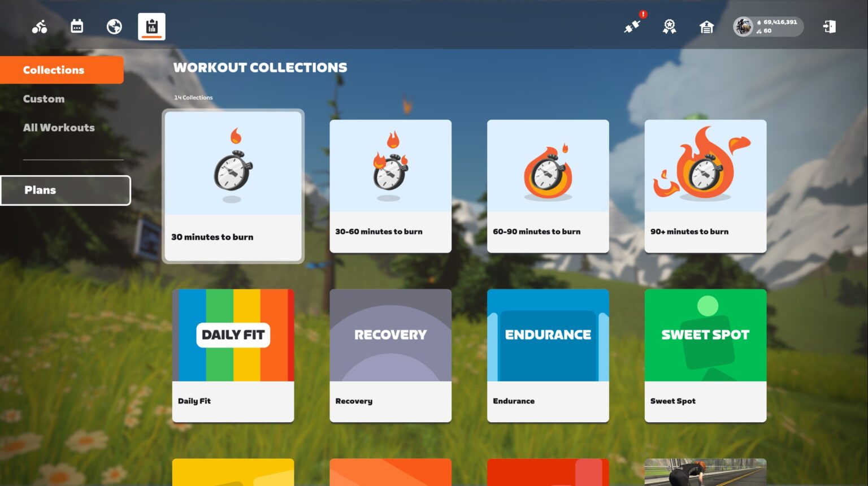Open the Daily Fit collection
868x486 pixels.
pos(233,355)
